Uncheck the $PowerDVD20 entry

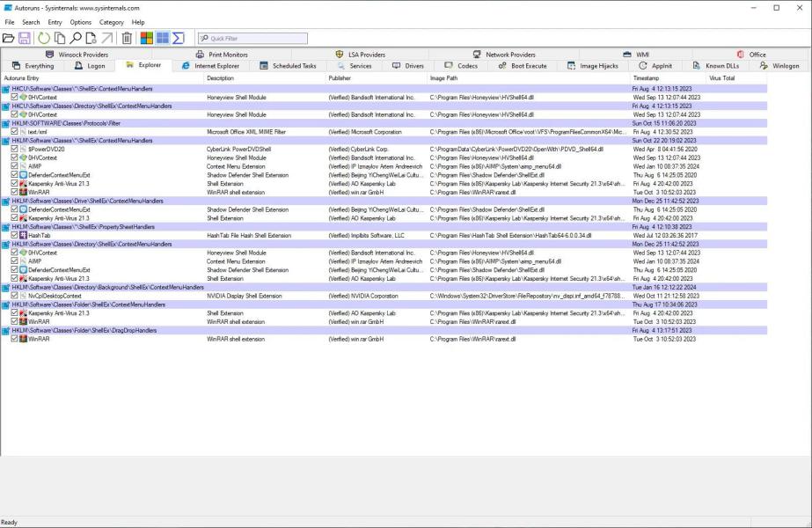coord(14,150)
